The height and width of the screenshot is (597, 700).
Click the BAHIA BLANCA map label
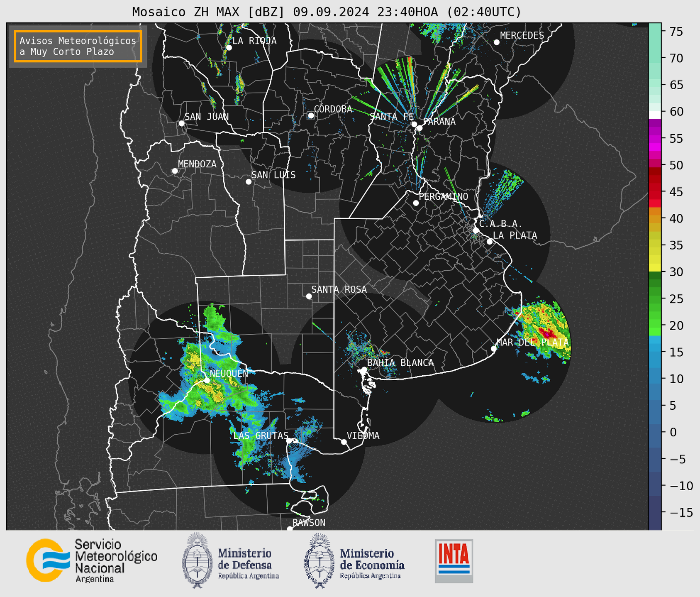(x=400, y=363)
